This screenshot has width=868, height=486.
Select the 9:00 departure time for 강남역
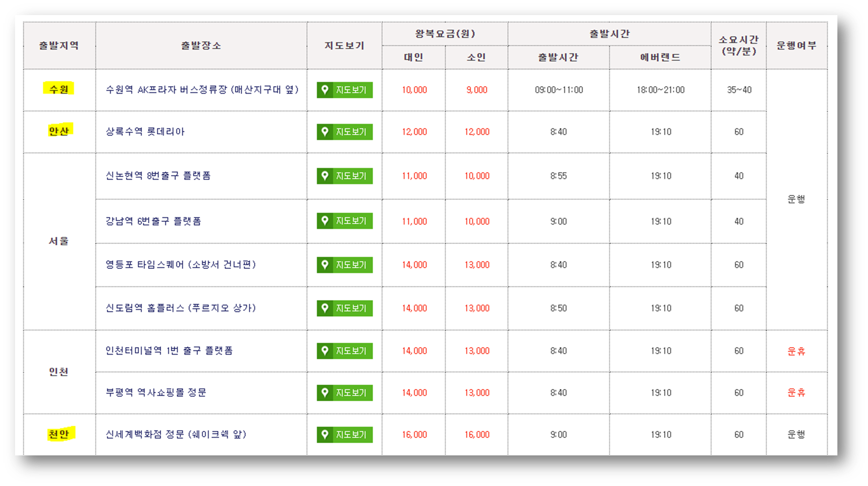(559, 221)
